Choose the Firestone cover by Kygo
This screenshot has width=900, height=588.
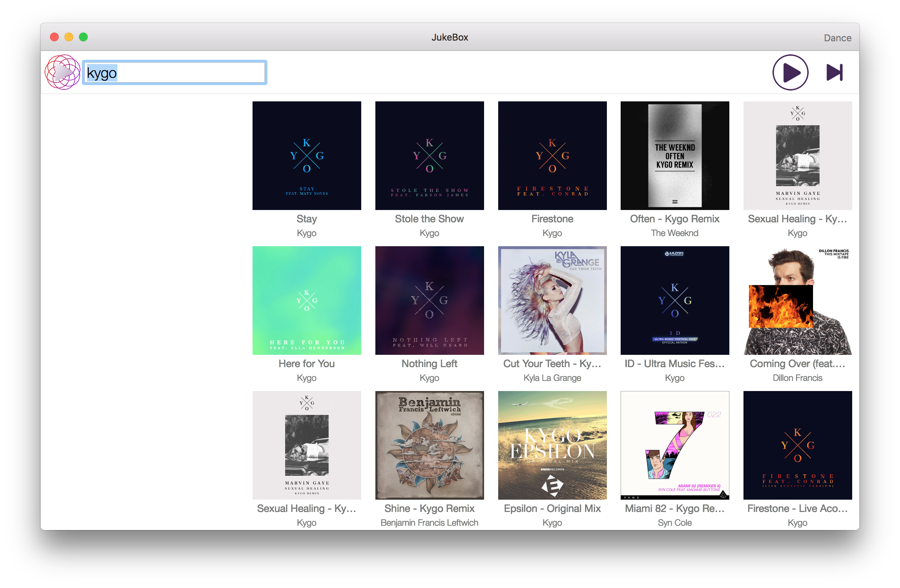(552, 155)
